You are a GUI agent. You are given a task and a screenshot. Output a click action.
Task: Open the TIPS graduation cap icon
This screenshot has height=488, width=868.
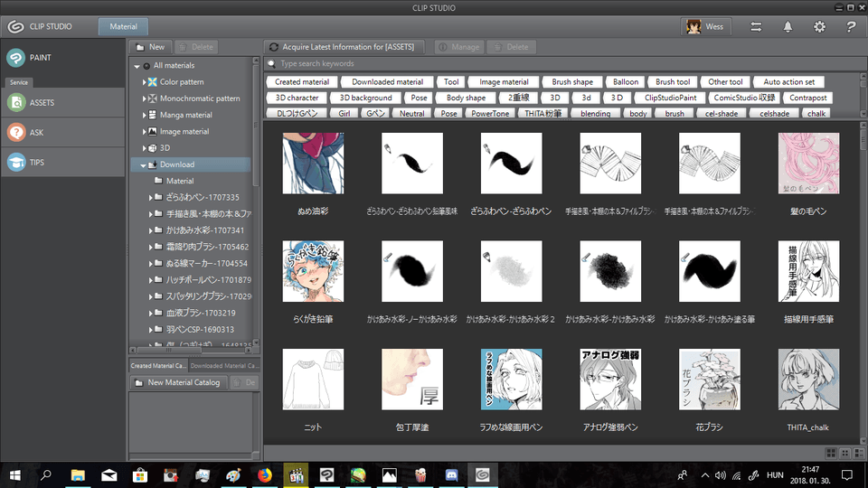pyautogui.click(x=15, y=163)
